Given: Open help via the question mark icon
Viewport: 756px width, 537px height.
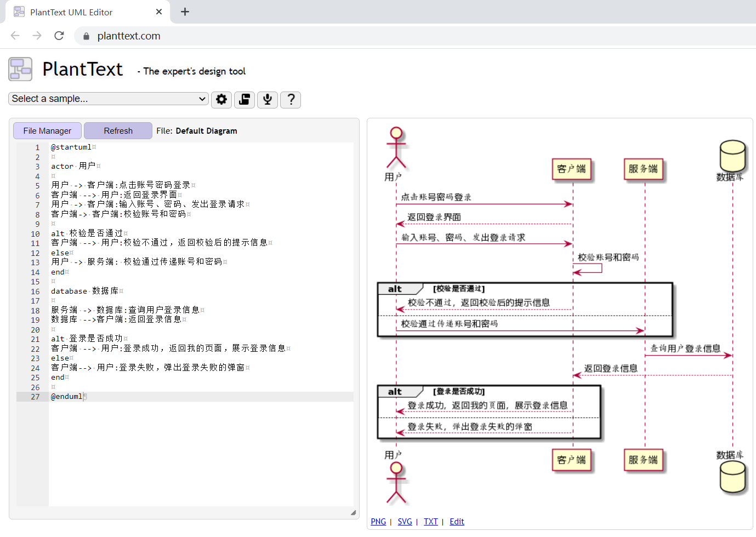Looking at the screenshot, I should pyautogui.click(x=291, y=99).
